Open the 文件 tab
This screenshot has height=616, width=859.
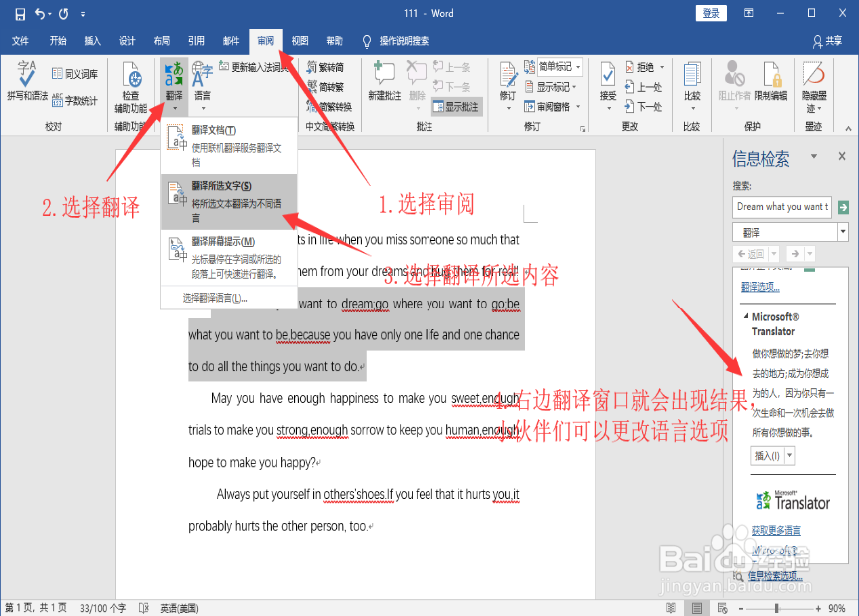point(20,41)
